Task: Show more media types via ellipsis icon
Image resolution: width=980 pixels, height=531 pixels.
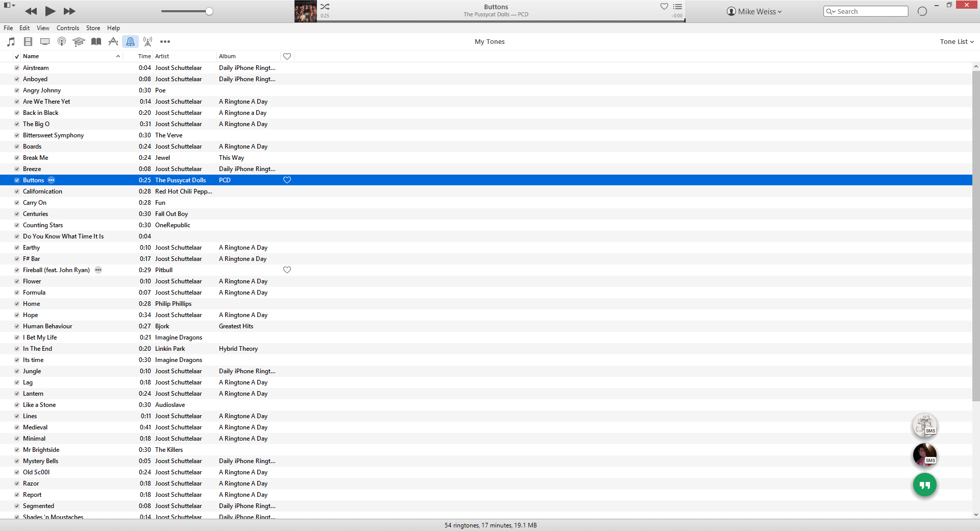Action: 165,41
